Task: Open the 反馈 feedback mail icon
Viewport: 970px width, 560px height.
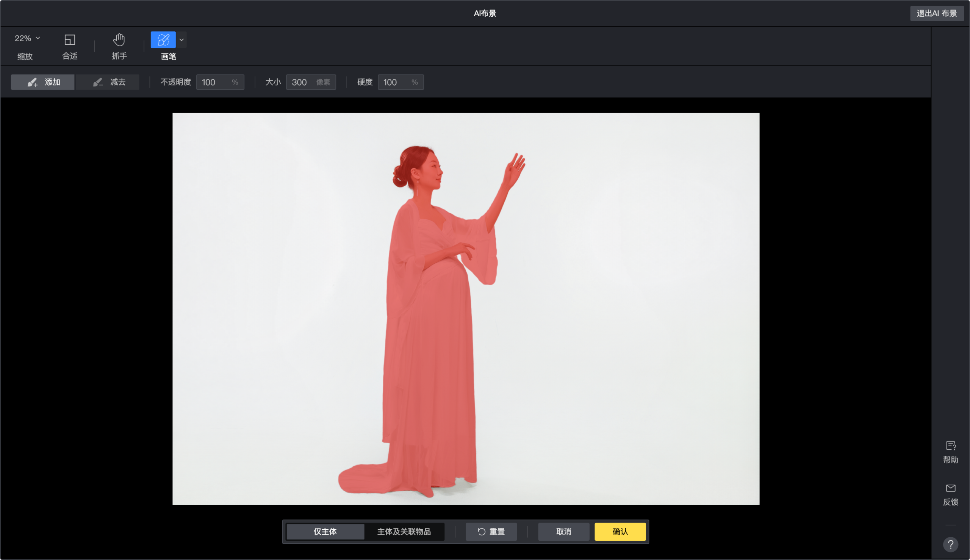Action: pos(950,488)
